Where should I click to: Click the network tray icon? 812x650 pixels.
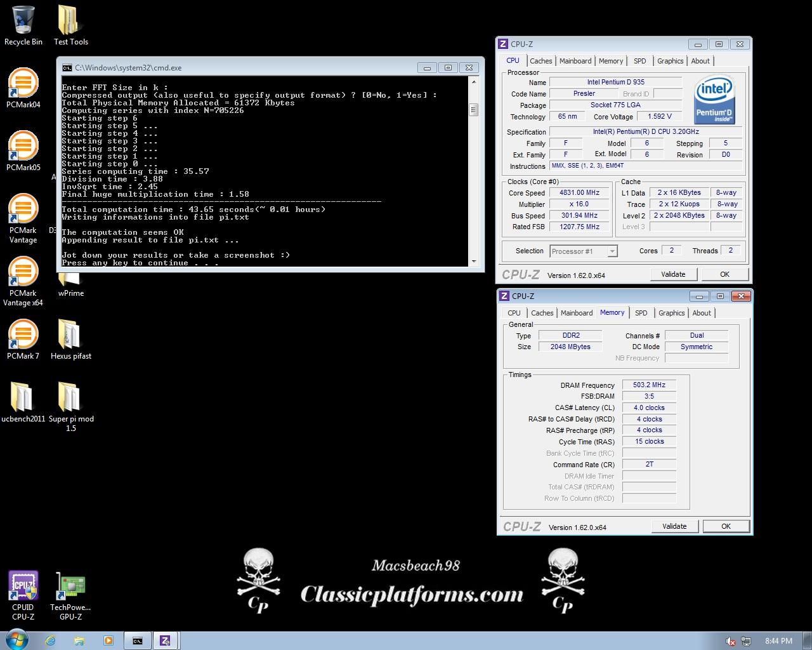pyautogui.click(x=746, y=641)
